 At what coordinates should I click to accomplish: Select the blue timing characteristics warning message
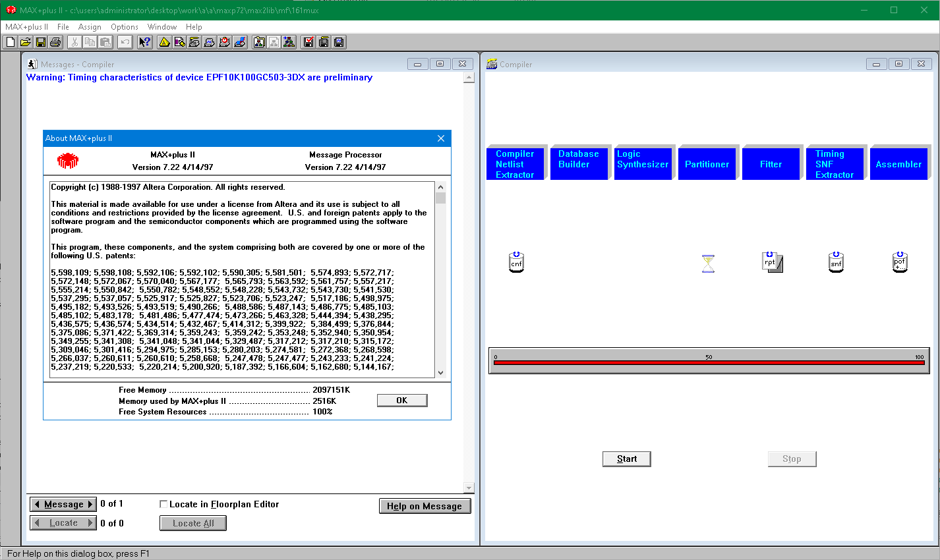click(x=199, y=77)
